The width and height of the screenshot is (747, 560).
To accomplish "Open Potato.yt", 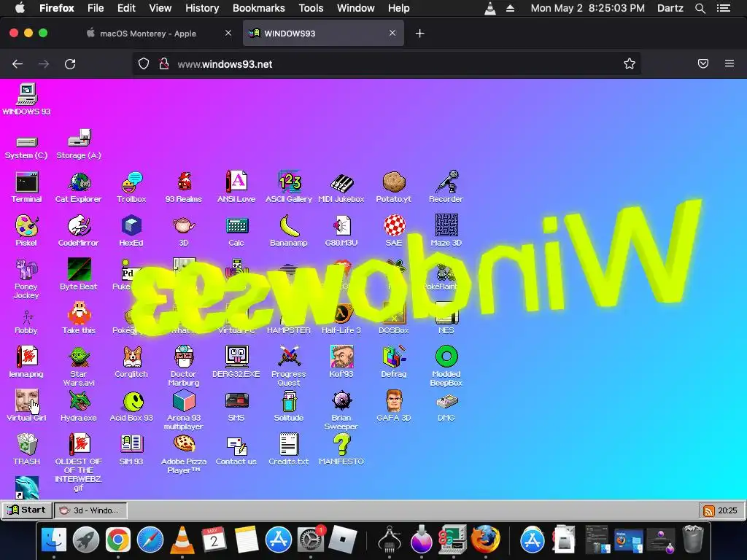I will click(x=393, y=182).
